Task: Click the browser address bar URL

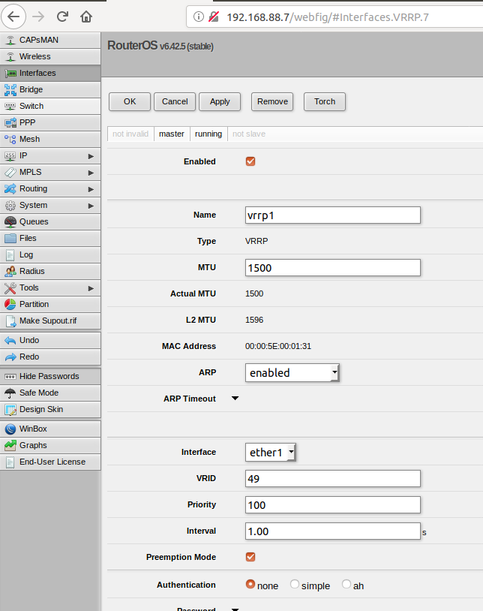Action: pos(328,17)
